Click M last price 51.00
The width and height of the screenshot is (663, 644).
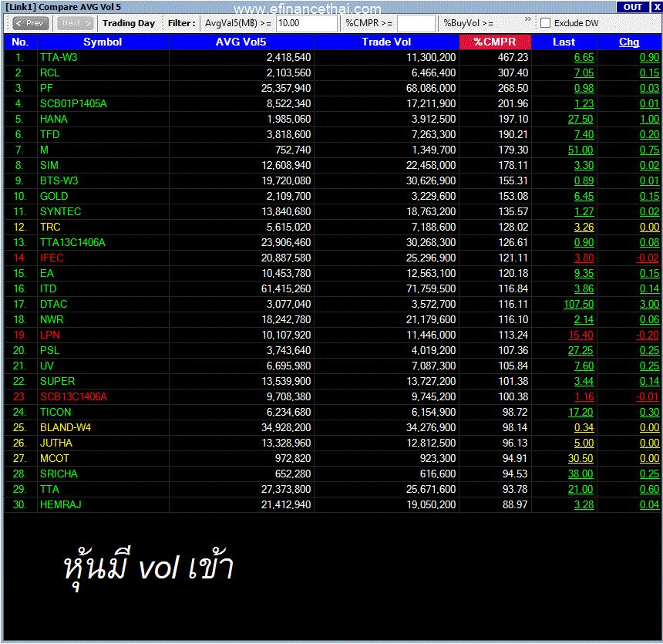(581, 150)
